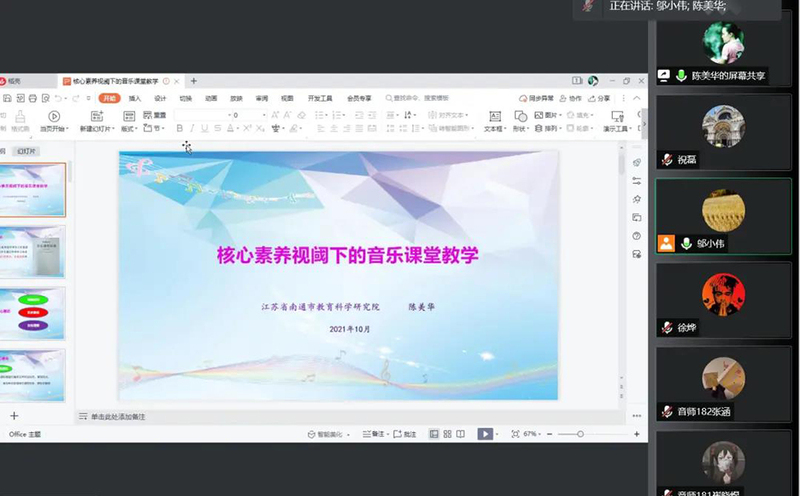Image resolution: width=800 pixels, height=496 pixels.
Task: Click the Undo arrow icon
Action: point(58,98)
